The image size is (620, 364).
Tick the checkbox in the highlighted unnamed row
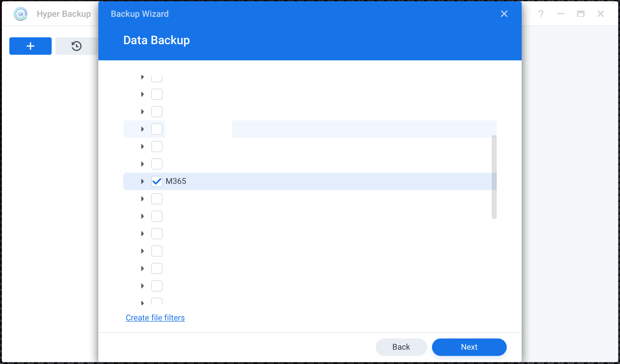157,129
